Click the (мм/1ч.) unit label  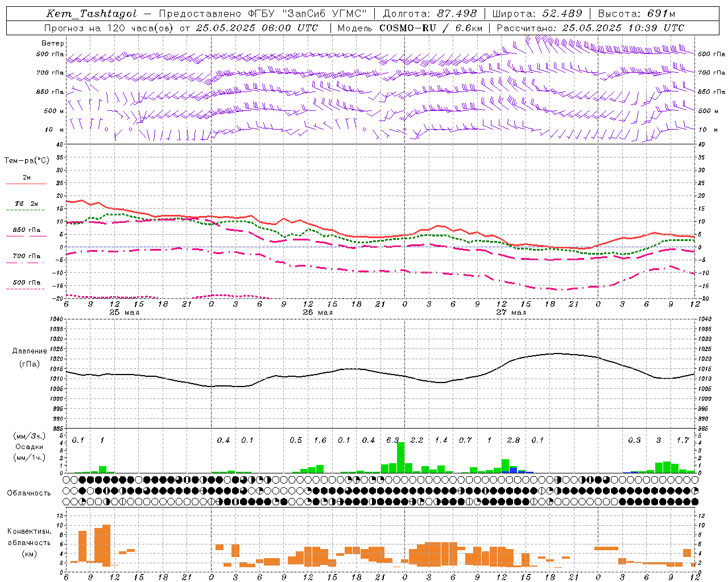[30, 458]
